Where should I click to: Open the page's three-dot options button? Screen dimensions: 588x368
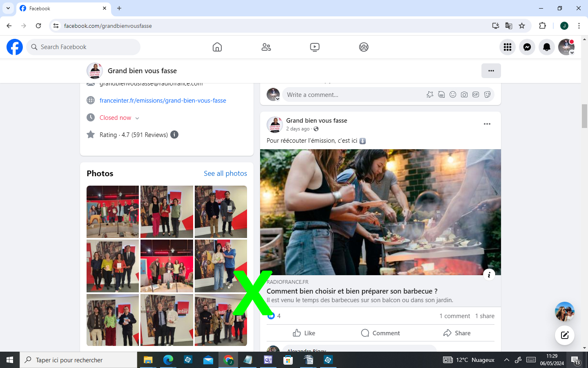491,71
